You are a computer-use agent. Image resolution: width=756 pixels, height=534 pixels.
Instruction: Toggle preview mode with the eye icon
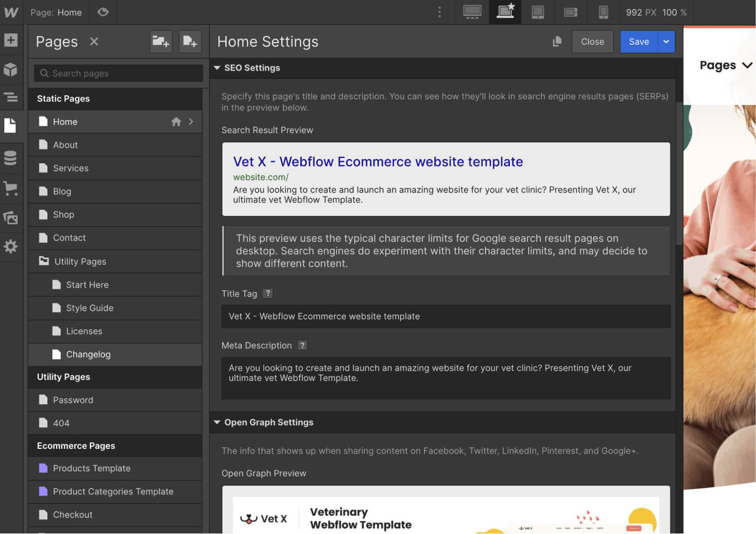[103, 12]
